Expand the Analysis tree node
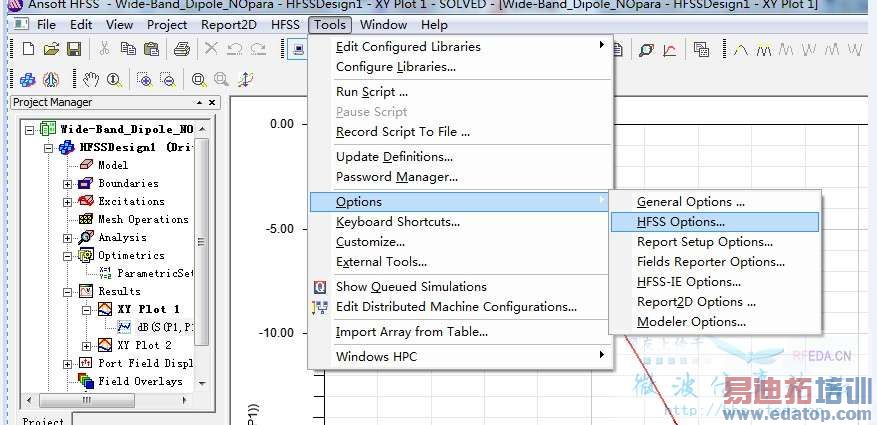The width and height of the screenshot is (877, 425). pos(67,238)
